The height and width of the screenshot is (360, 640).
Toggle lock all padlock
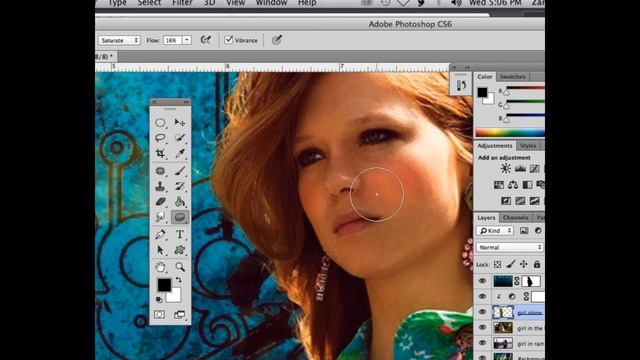(x=537, y=264)
